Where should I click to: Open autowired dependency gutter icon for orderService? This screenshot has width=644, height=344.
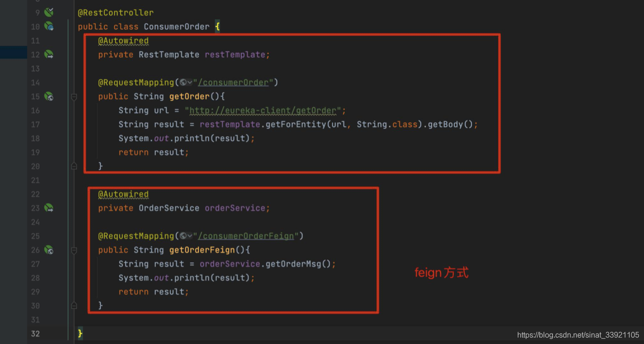coord(49,208)
